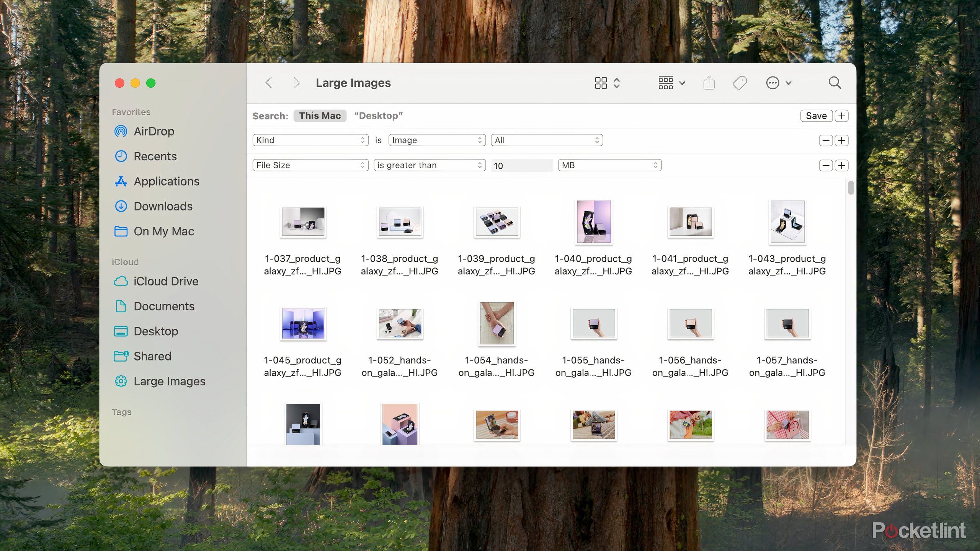Select the 1-040_product thumbnail
Image resolution: width=980 pixels, height=551 pixels.
593,222
